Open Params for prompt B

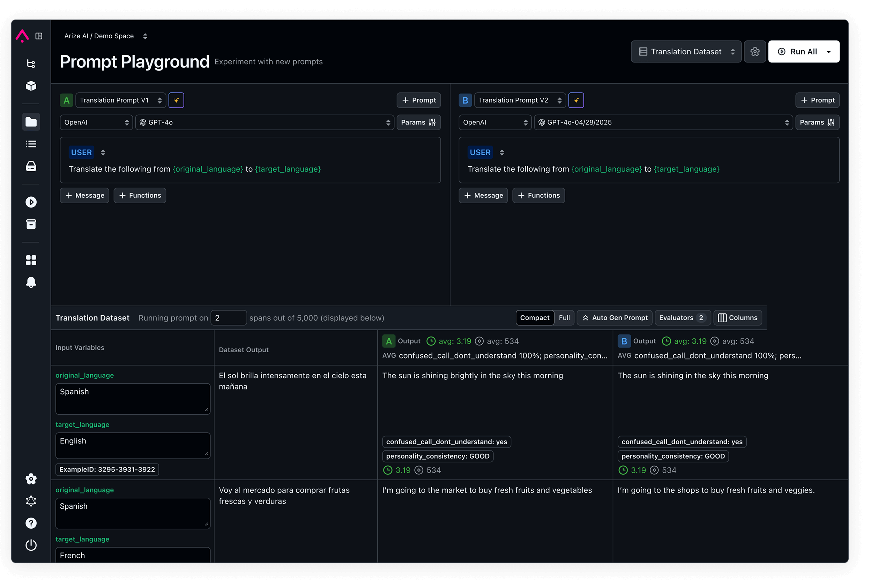click(x=817, y=122)
